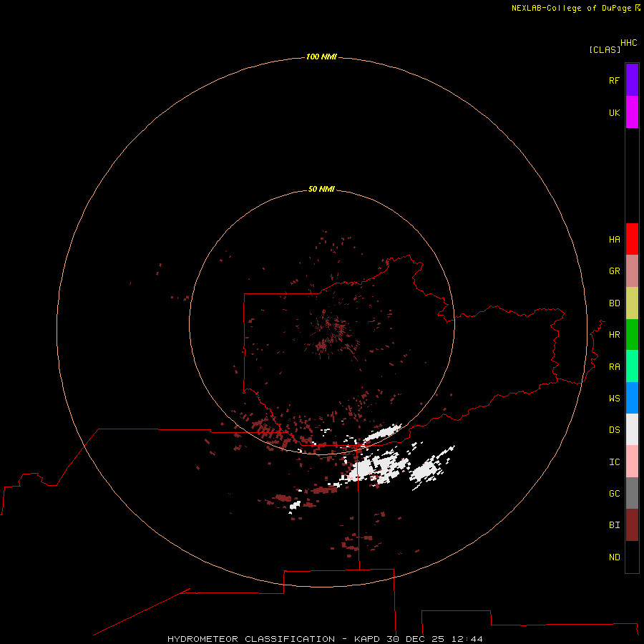Click the HA red legend swatch

click(632, 239)
